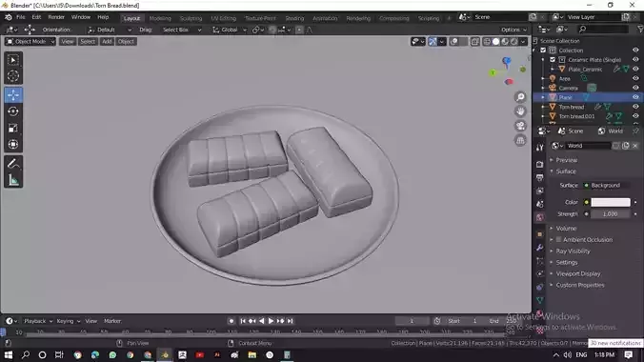Open the viewport Add menu

(x=107, y=42)
